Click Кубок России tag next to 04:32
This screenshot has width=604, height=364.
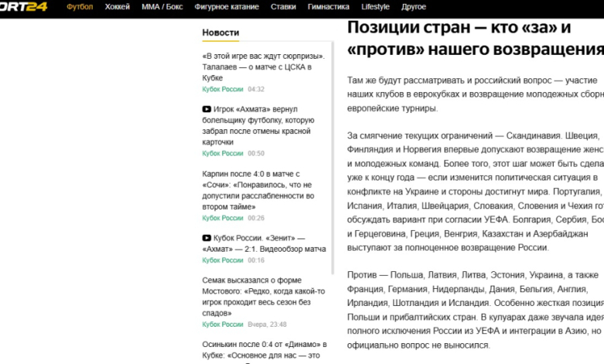[222, 89]
